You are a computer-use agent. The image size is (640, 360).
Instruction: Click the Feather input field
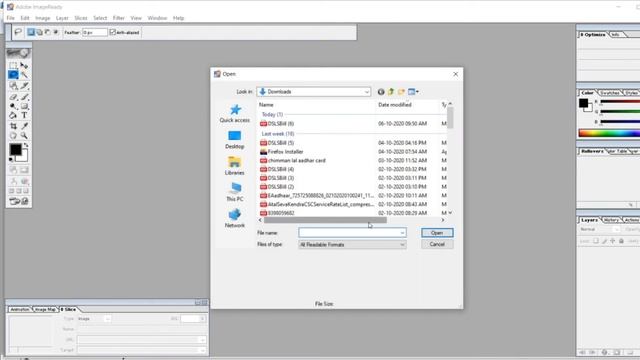click(x=95, y=32)
